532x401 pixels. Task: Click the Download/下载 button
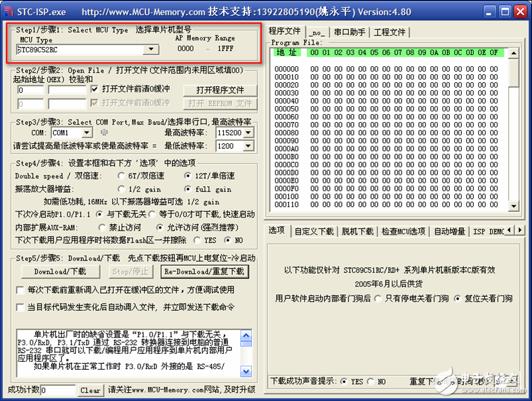pos(60,271)
